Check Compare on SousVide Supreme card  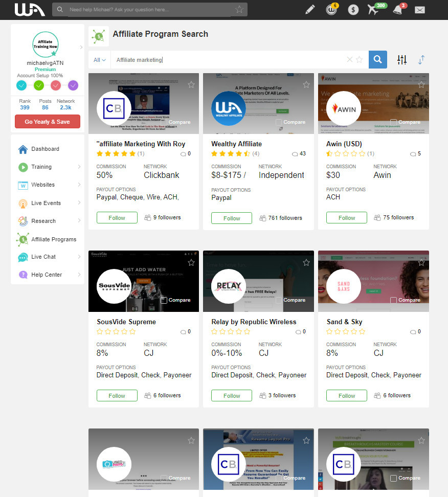(164, 300)
